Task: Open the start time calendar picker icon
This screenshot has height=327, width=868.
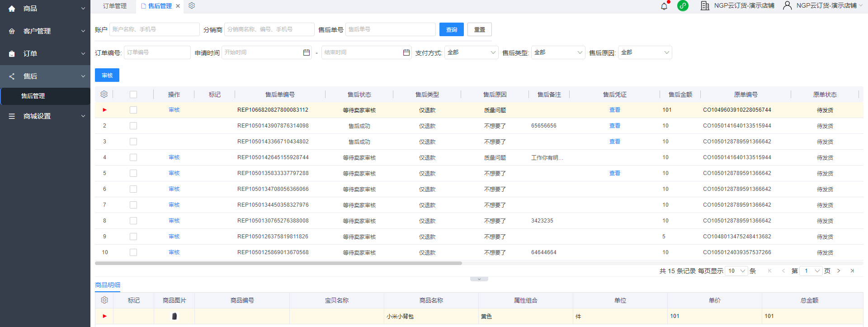Action: pos(307,52)
